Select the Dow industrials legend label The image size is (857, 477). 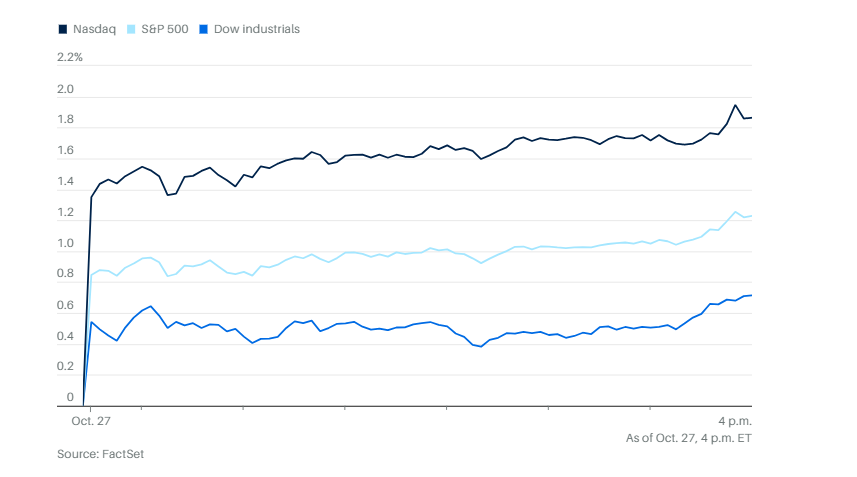tap(256, 29)
